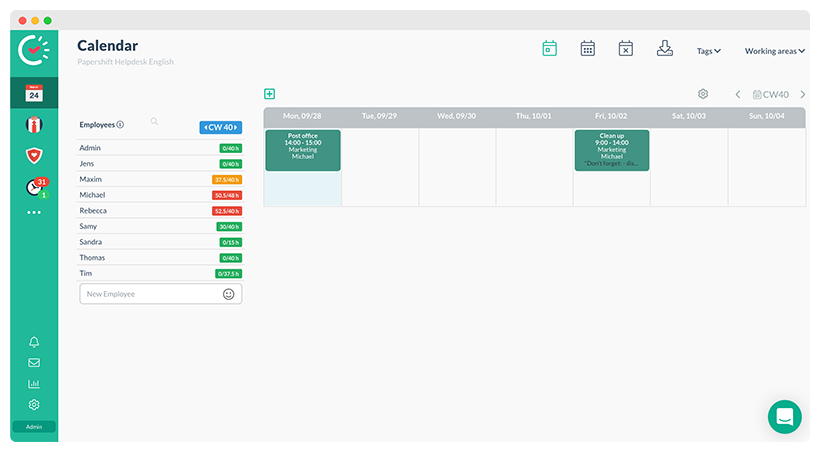Click the Fri, 10/02 column header
820x452 pixels.
[611, 116]
